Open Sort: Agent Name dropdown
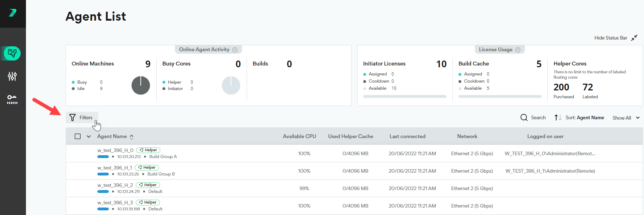 (585, 117)
